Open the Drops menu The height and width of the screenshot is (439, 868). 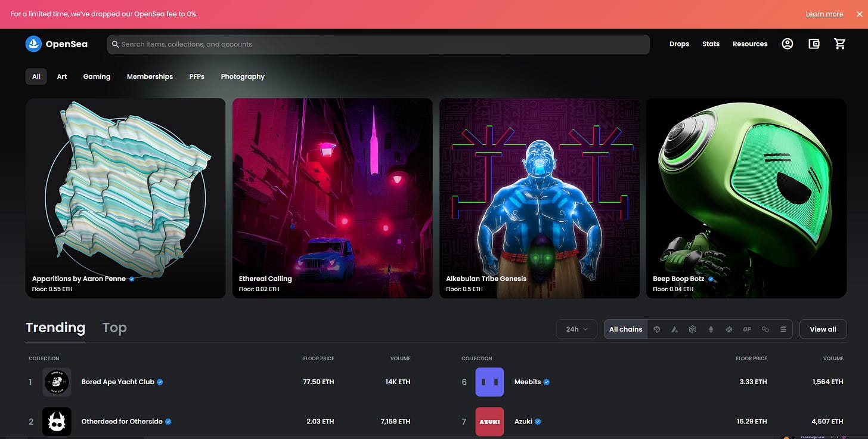tap(679, 44)
